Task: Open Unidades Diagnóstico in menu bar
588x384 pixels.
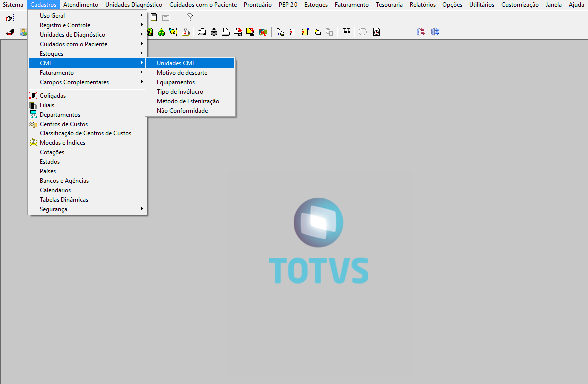Action: [134, 5]
